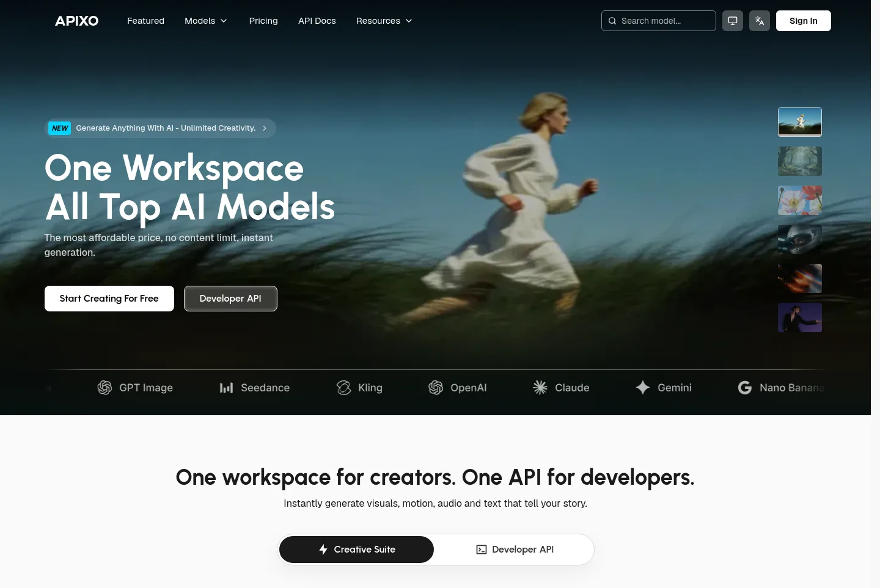880x588 pixels.
Task: Select the helmet thumbnail
Action: coord(800,239)
